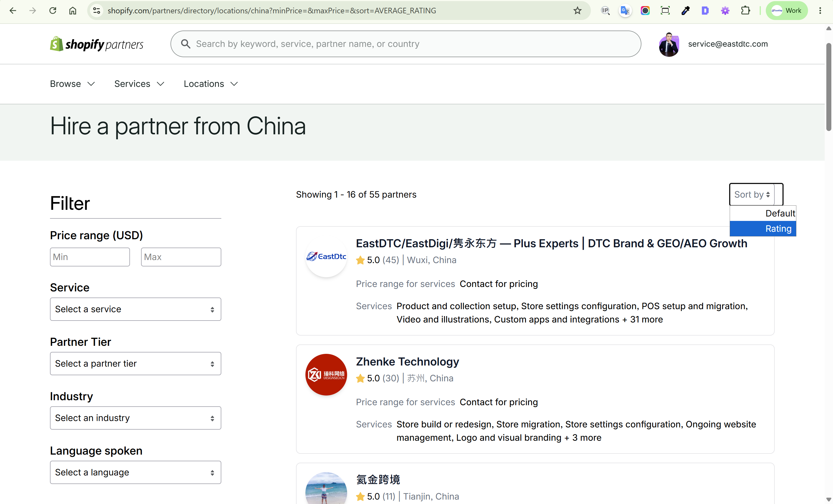Image resolution: width=833 pixels, height=504 pixels.
Task: Expand the Browse menu
Action: click(x=72, y=84)
